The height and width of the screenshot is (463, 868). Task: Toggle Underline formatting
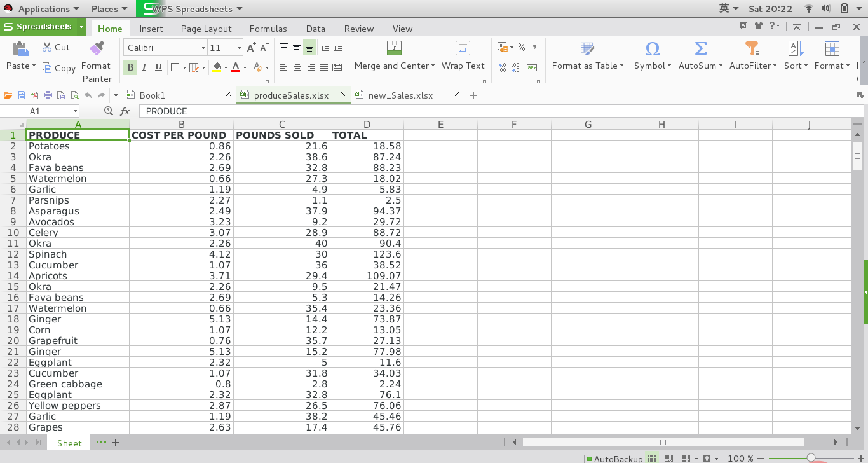[x=158, y=67]
